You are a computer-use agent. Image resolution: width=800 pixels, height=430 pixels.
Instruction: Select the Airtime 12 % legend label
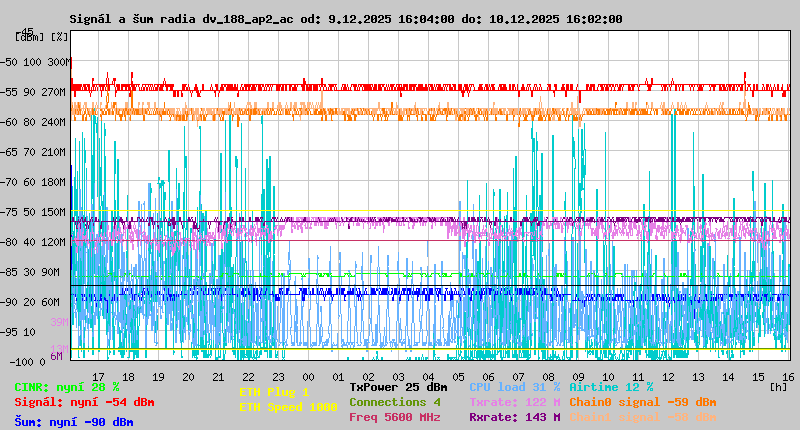[611, 386]
